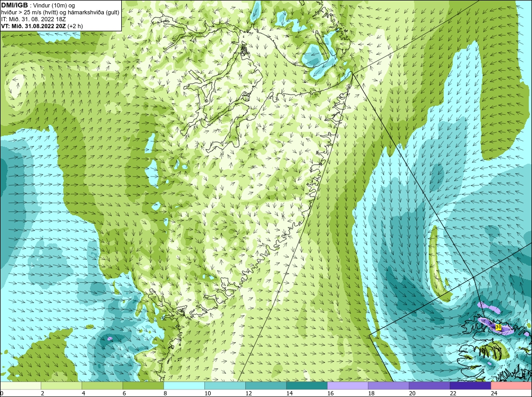Click the 0–2 m/s pale yellow legend swatch
Viewport: 532px width, 397px height.
pos(20,386)
